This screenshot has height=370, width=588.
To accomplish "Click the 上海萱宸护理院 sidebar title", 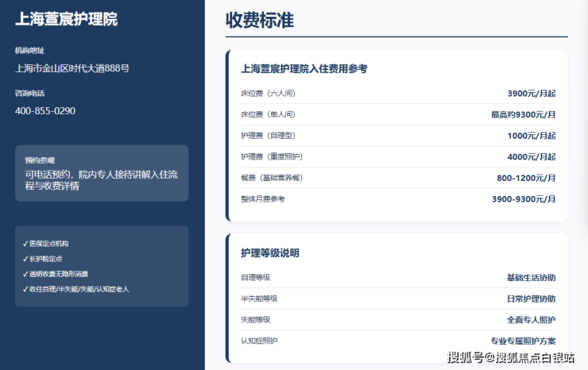I will click(67, 19).
